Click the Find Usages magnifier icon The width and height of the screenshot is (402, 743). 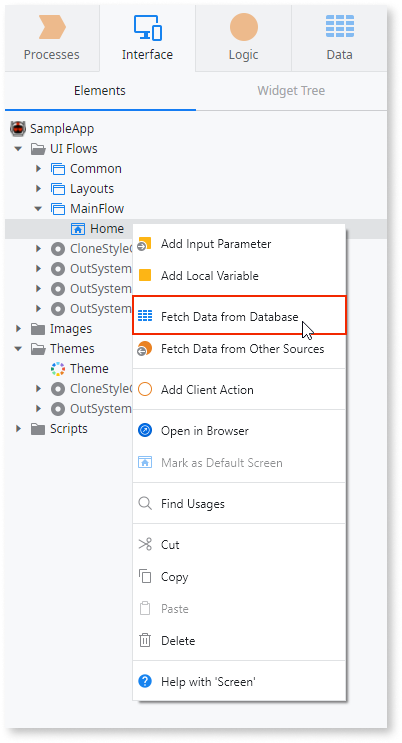[145, 503]
